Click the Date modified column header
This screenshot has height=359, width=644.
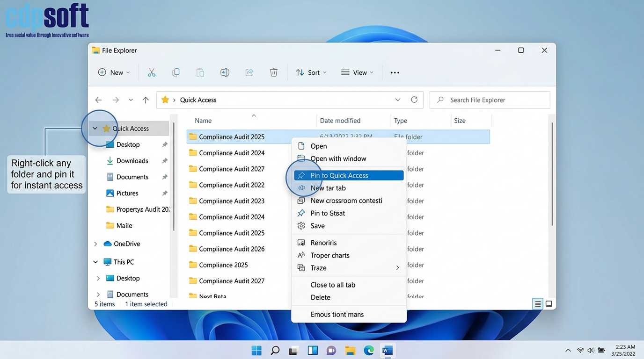click(x=340, y=121)
